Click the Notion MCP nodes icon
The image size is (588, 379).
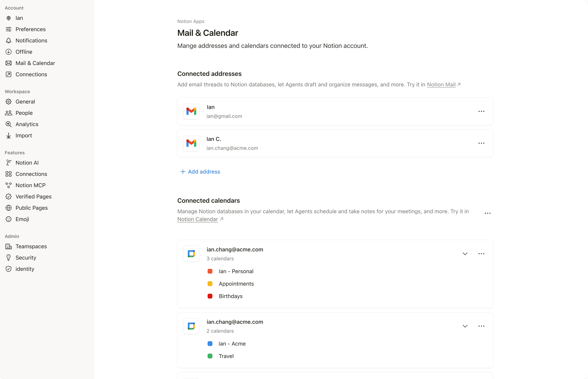pyautogui.click(x=9, y=185)
